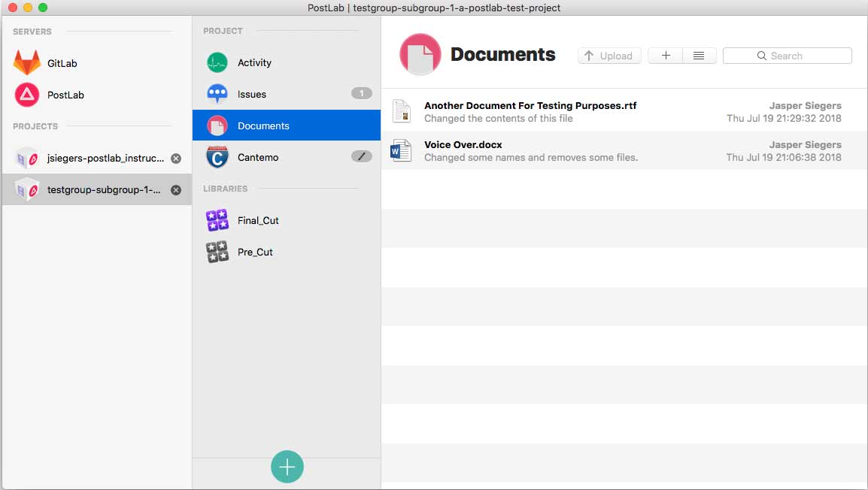Click the magnifier icon in the Search field
The width and height of the screenshot is (868, 490).
(762, 56)
